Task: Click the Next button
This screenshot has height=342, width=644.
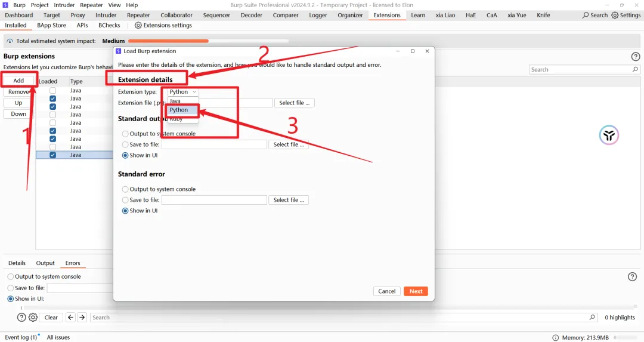Action: click(416, 291)
